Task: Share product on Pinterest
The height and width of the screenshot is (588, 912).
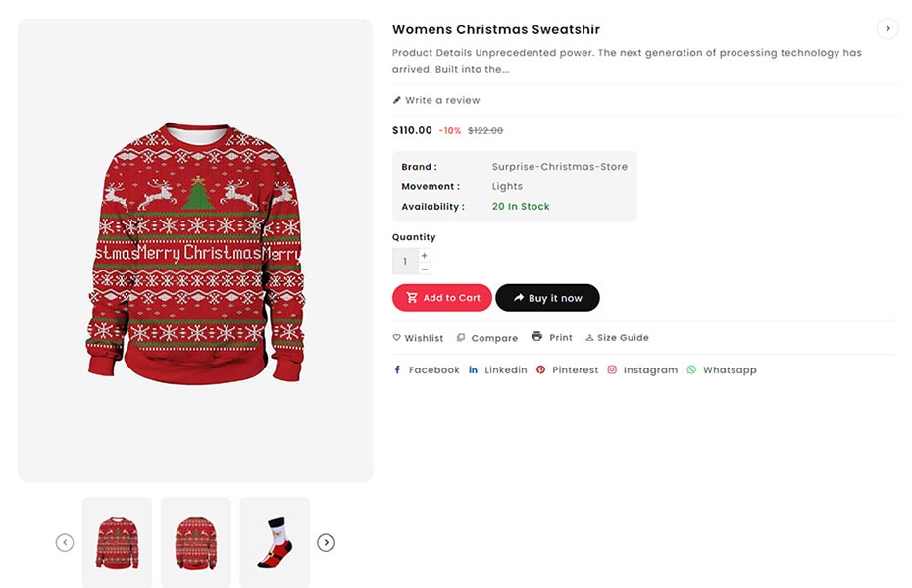Action: [x=567, y=370]
